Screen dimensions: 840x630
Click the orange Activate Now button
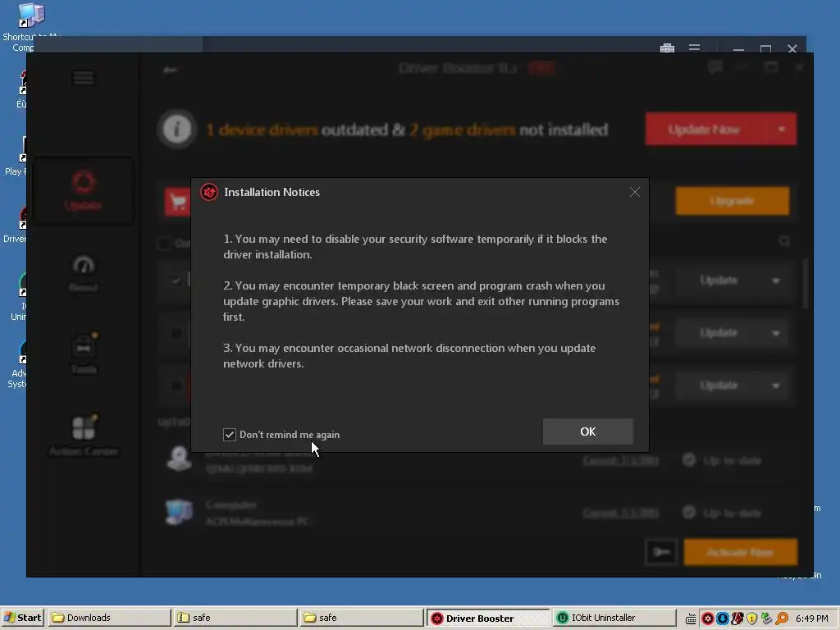[741, 552]
